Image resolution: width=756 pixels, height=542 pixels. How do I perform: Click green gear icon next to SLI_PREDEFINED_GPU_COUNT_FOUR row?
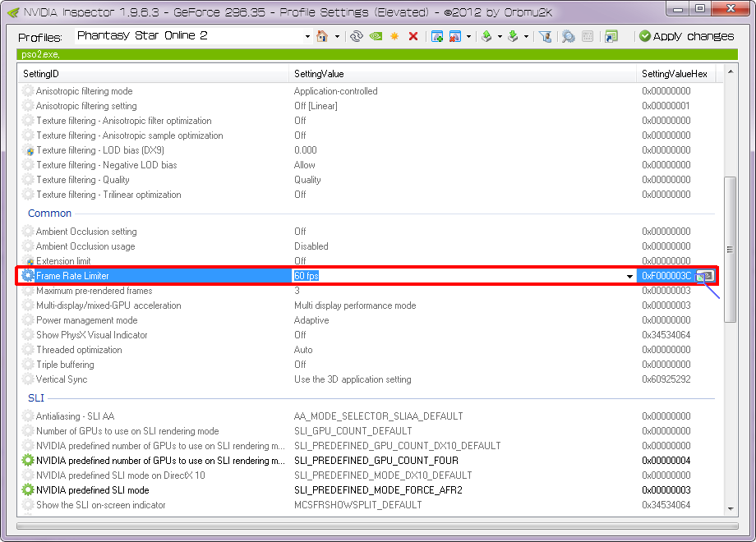coord(28,461)
